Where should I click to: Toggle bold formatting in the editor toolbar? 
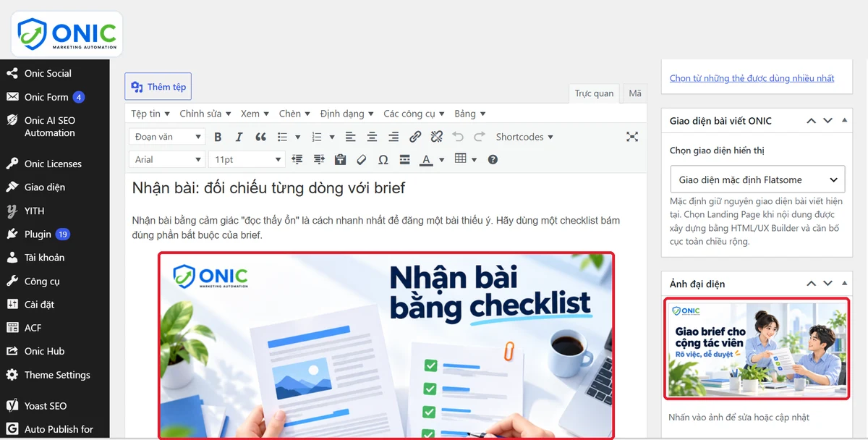coord(218,137)
